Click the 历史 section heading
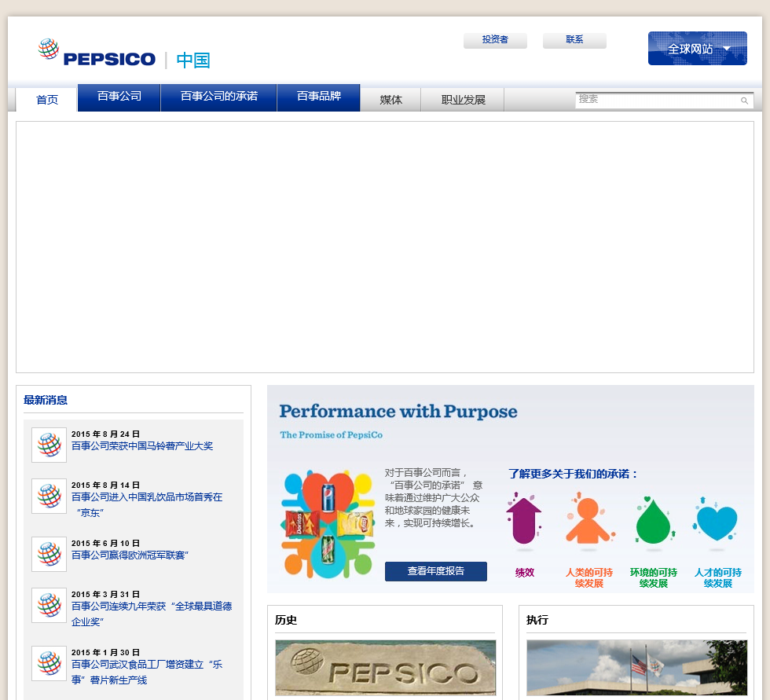This screenshot has height=700, width=770. point(286,620)
